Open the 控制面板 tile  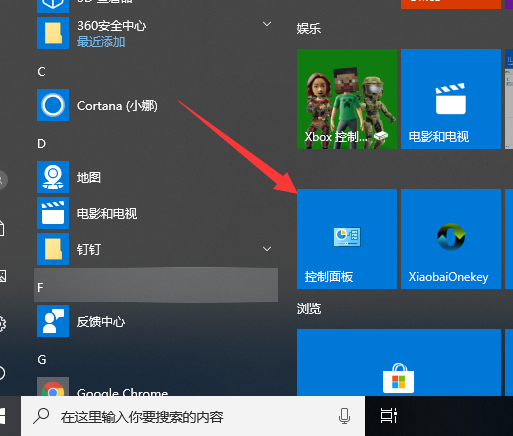[x=347, y=239]
